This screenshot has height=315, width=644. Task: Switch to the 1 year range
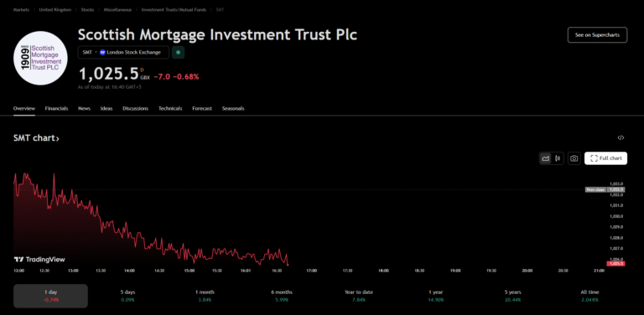point(436,296)
